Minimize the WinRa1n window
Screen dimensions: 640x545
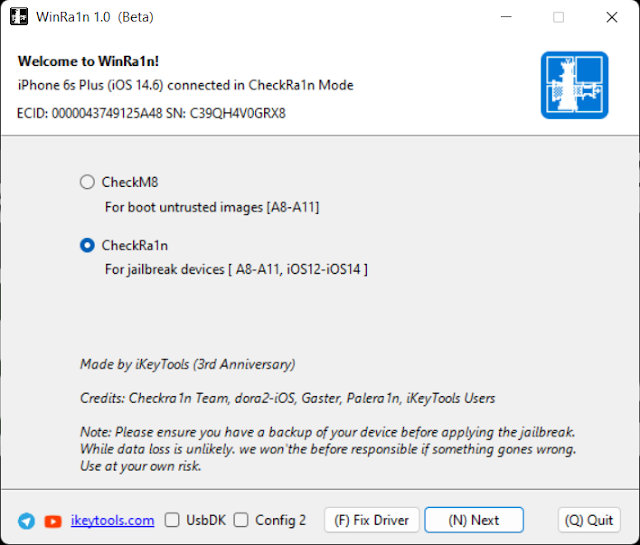pyautogui.click(x=506, y=17)
